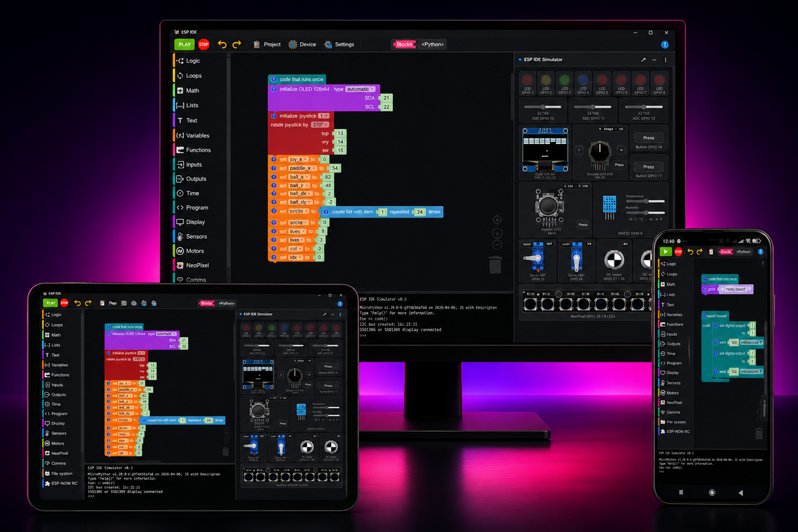Click the encoder Press button on the monitor
Viewport: 798px width, 532px height.
point(619,165)
